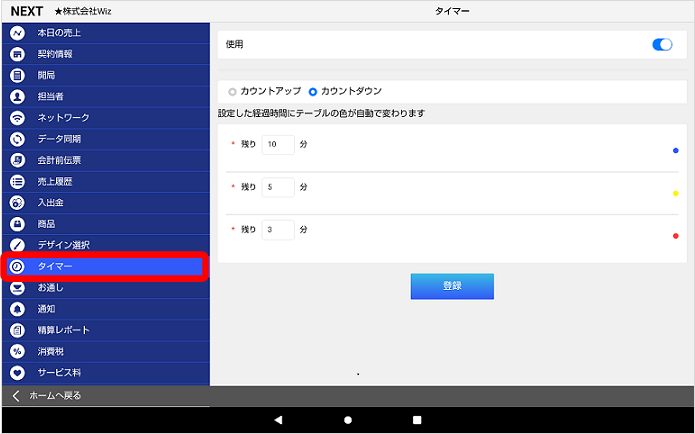Open the ネットワーク wifi icon
695x434 pixels.
point(17,118)
